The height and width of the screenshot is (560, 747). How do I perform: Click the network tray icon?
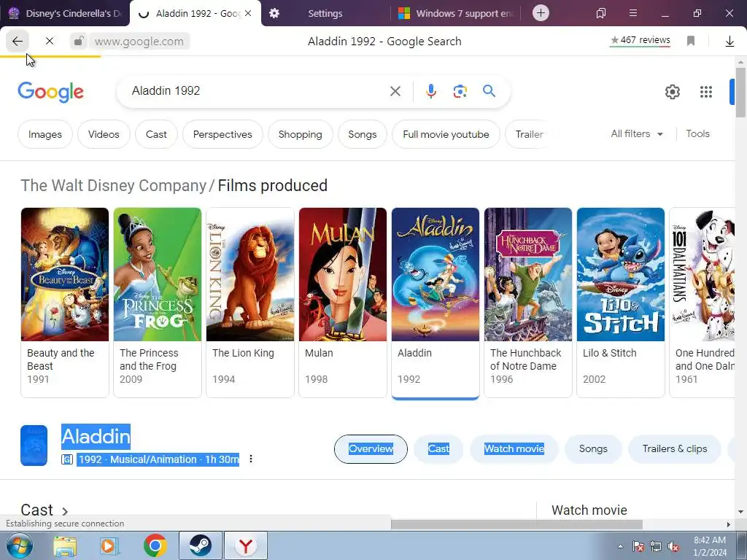(656, 546)
